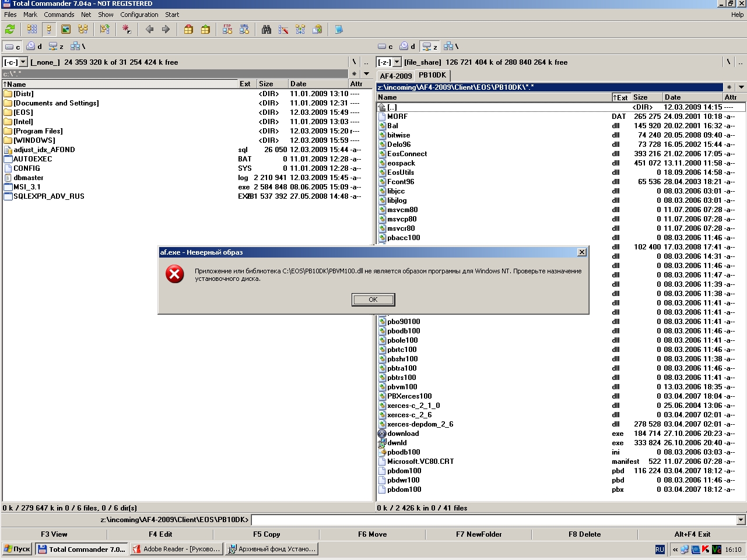Viewport: 747px width, 560px height.
Task: Click the F3 View button
Action: coord(54,534)
